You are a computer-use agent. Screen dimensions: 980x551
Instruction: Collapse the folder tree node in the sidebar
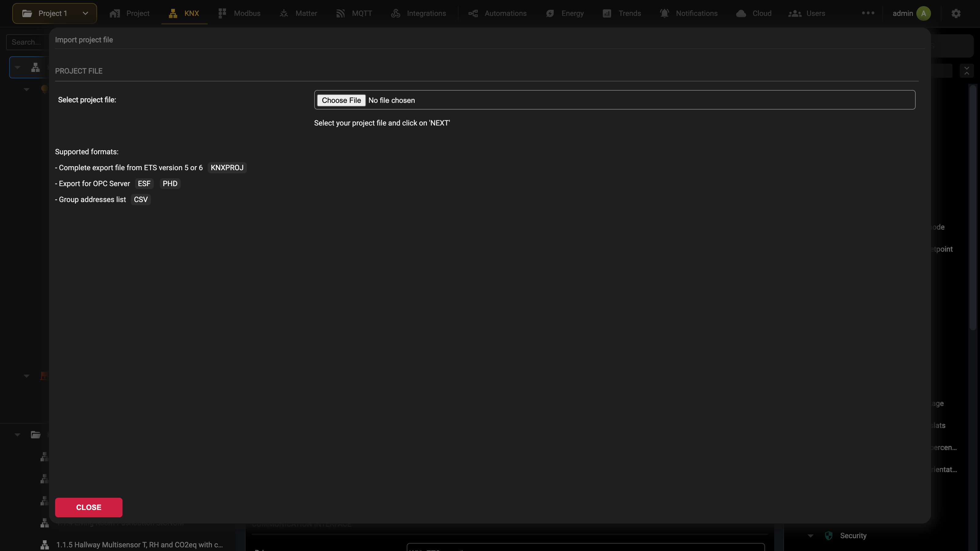(x=17, y=435)
